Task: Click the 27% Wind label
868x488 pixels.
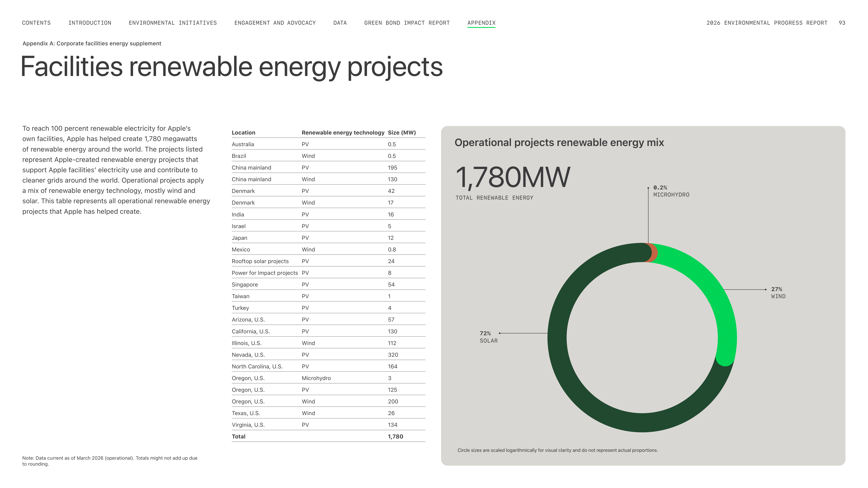Action: pos(778,293)
